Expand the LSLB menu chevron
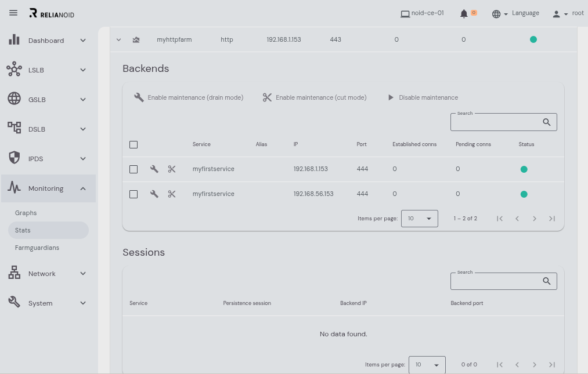The image size is (588, 374). click(83, 70)
